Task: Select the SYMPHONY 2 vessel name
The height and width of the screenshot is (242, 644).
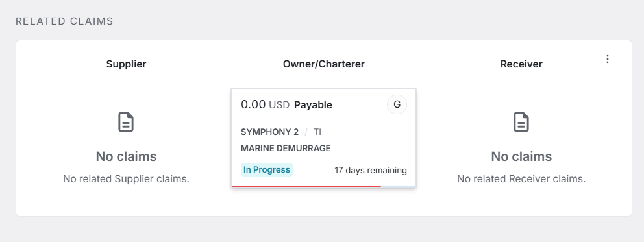Action: tap(269, 132)
